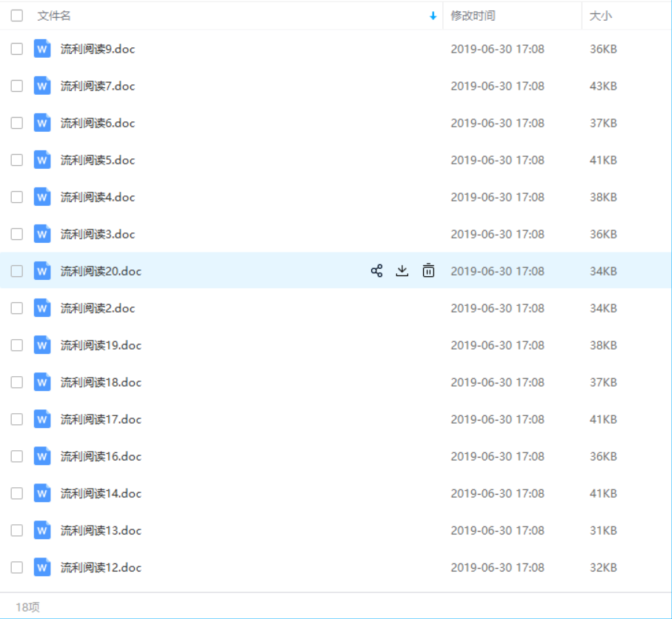Click the Word icon of 流利阅读18.doc
Screen dimensions: 672x619
pos(42,382)
